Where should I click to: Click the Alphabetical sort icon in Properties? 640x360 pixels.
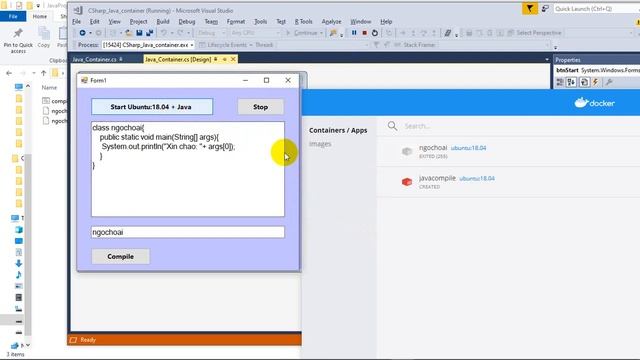click(571, 82)
